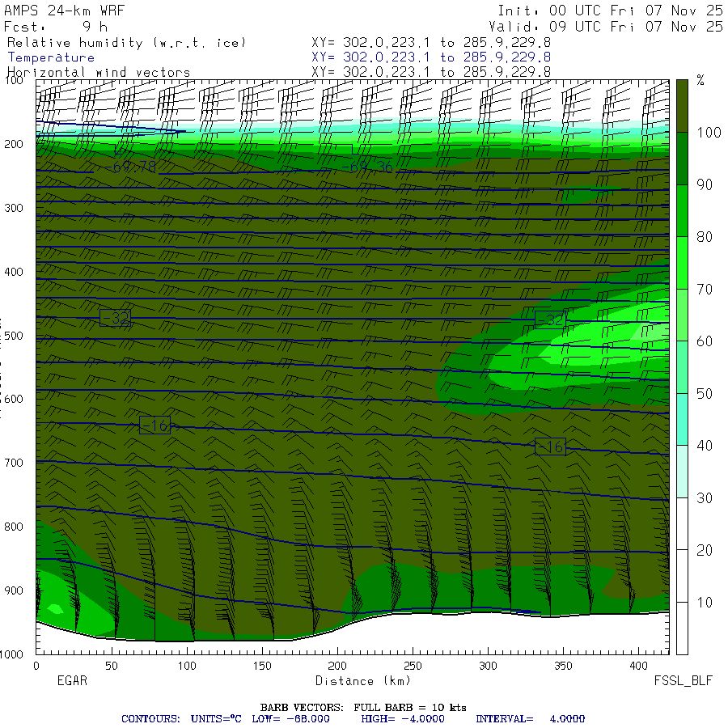This screenshot has width=728, height=728.
Task: Select the -69.36 minimum temperature marker
Action: click(x=366, y=167)
